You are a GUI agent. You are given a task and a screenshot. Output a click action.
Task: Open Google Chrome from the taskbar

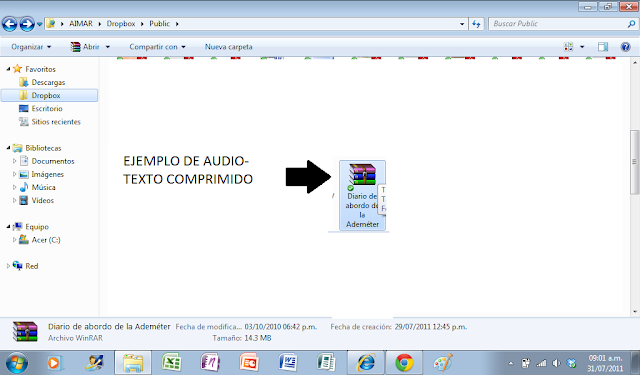404,362
